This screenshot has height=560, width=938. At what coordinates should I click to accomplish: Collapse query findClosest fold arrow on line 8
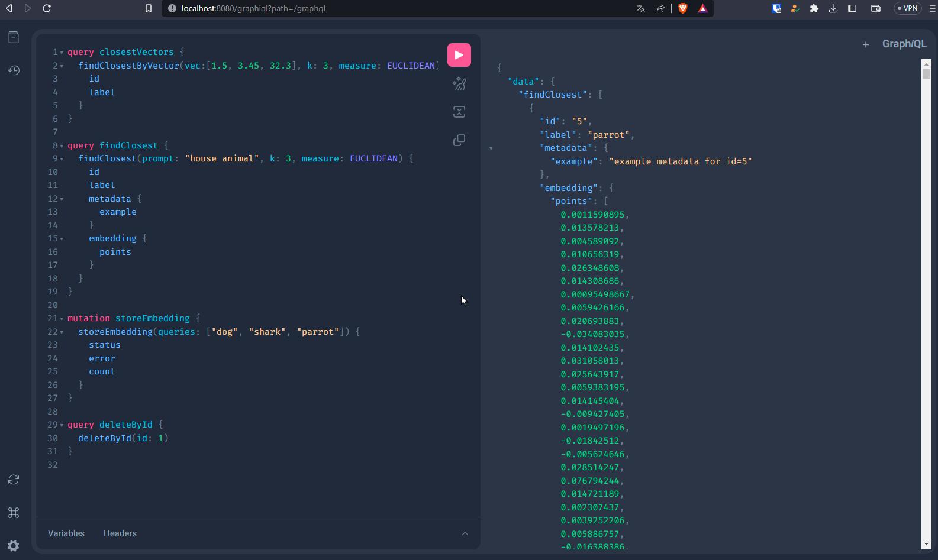coord(62,146)
